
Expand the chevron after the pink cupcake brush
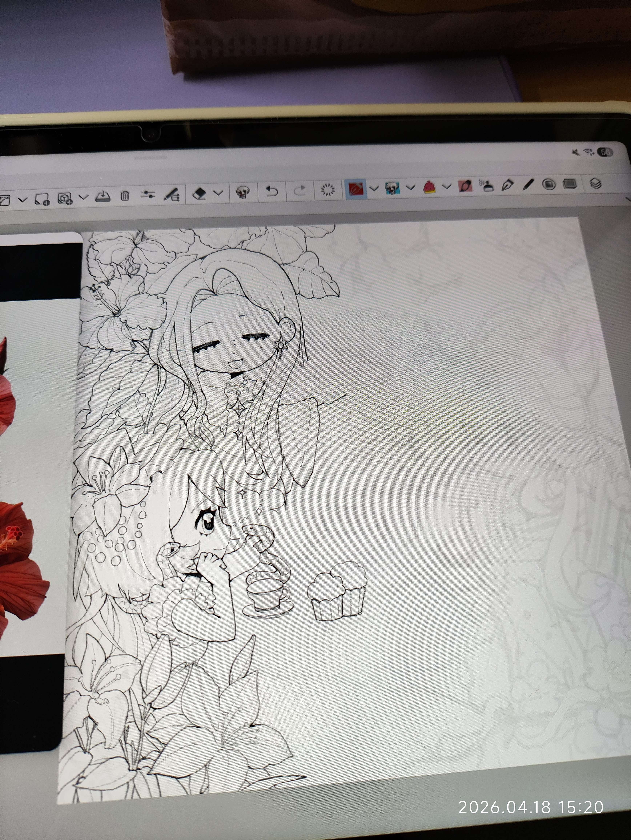coord(447,186)
